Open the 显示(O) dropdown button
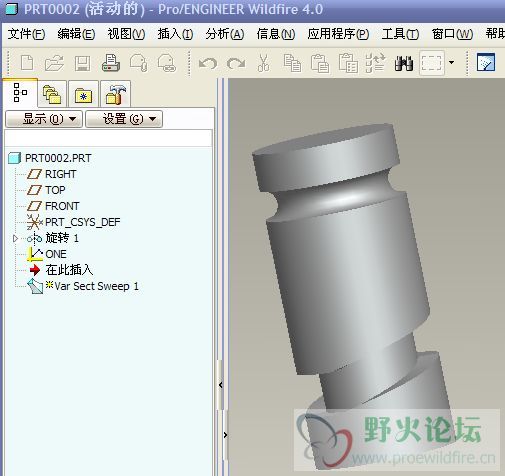Screen dimensions: 505x476 click(44, 119)
